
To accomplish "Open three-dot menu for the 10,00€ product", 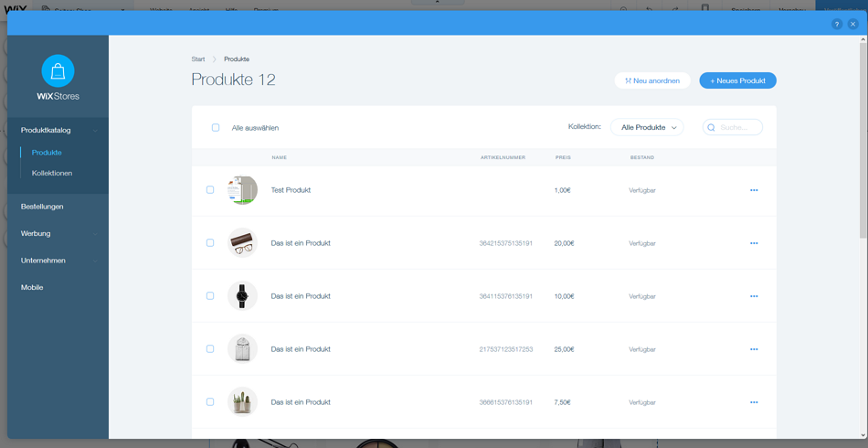I will click(754, 296).
